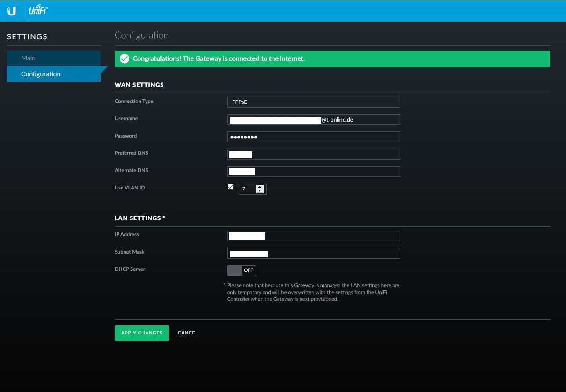Screen dimensions: 566x392
Task: Click the Subnet Mask input field
Action: [313, 254]
